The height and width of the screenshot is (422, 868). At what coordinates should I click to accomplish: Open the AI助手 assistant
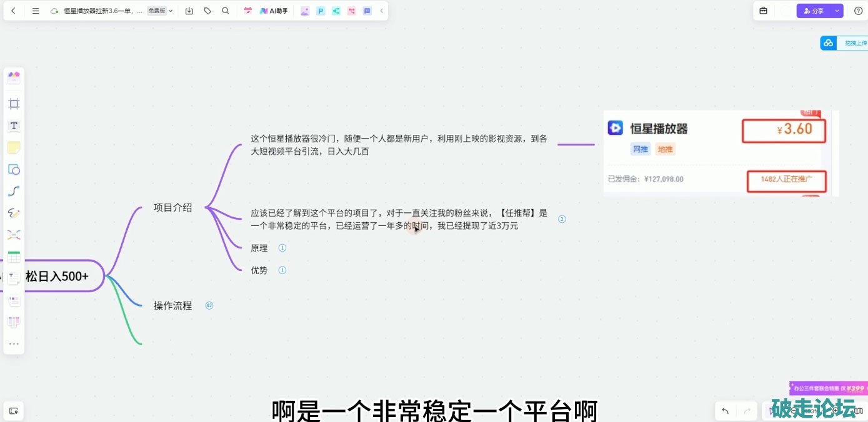tap(274, 11)
